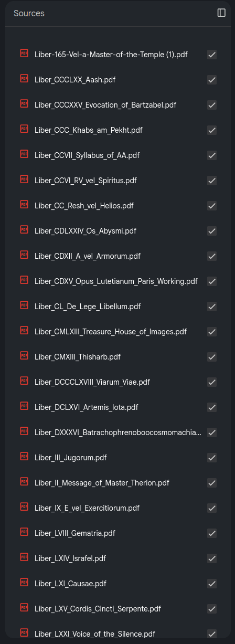This screenshot has width=235, height=644.
Task: Deselect Liber_CDXV_Opus_Lutetianum_Paris_Working.pdf checkbox
Action: coord(212,281)
